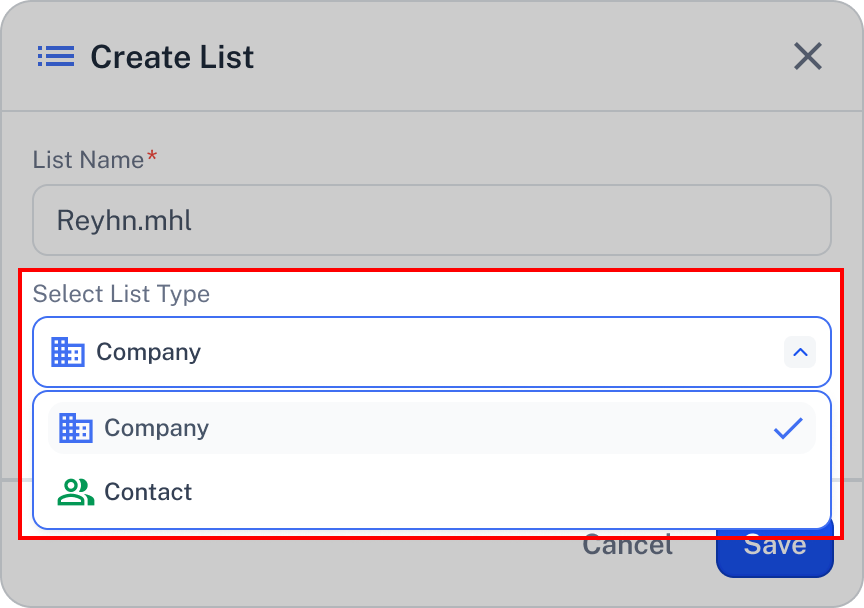
Task: Click the red required asterisk by List Name
Action: click(x=152, y=156)
